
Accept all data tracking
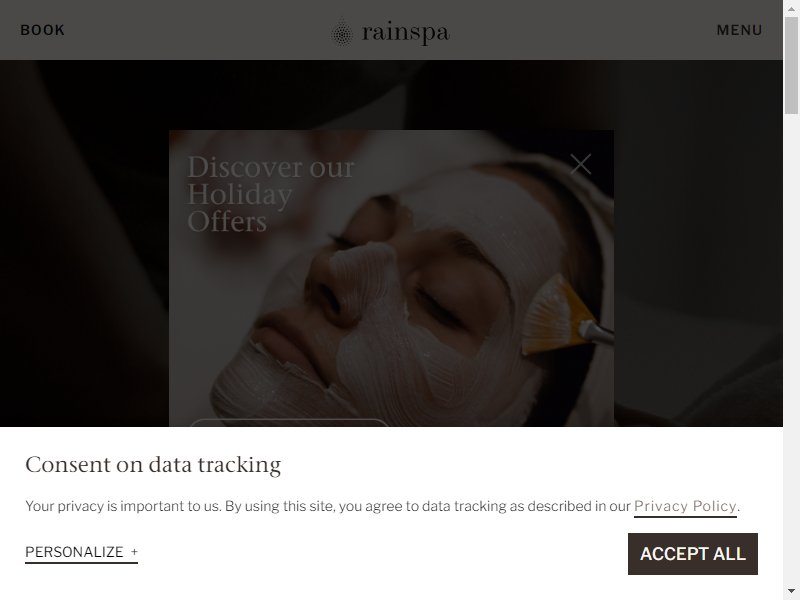(692, 554)
